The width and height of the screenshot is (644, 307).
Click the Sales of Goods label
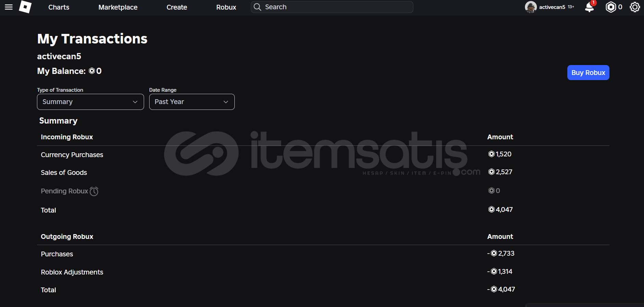64,172
